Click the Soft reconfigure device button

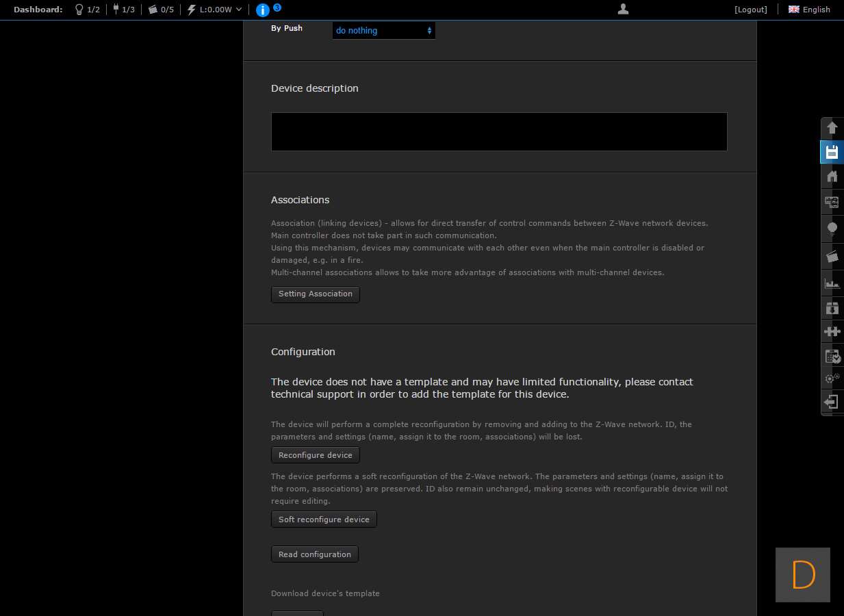click(x=324, y=519)
